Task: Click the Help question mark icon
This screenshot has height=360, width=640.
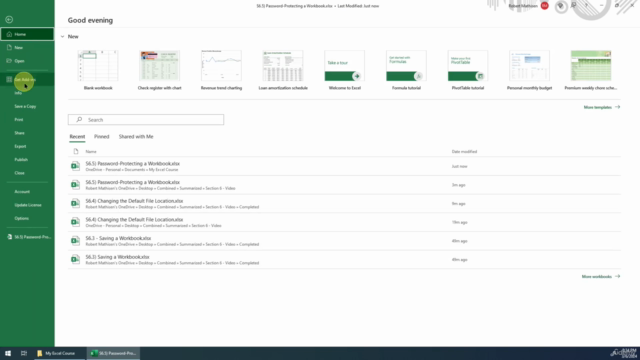Action: (587, 6)
